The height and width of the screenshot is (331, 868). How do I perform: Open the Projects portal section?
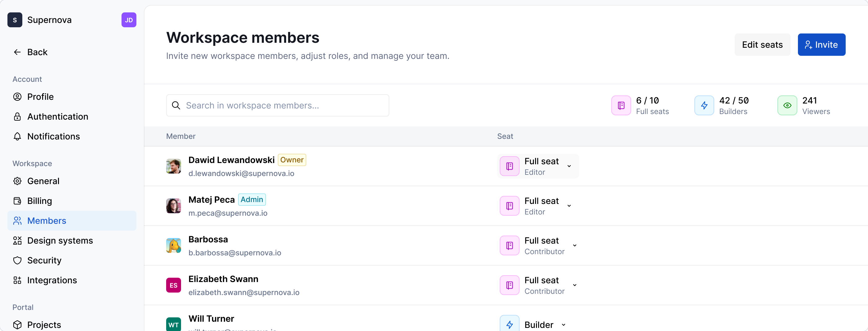(44, 324)
